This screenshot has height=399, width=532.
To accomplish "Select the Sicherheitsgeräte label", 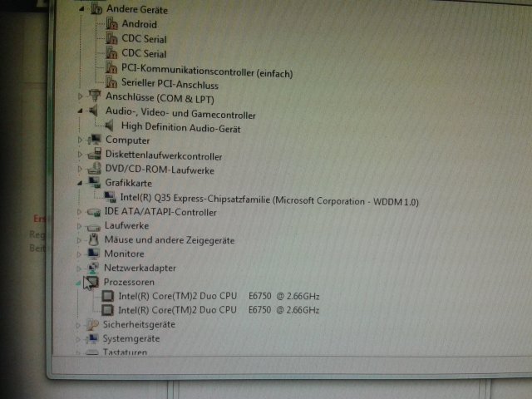I will coord(139,324).
